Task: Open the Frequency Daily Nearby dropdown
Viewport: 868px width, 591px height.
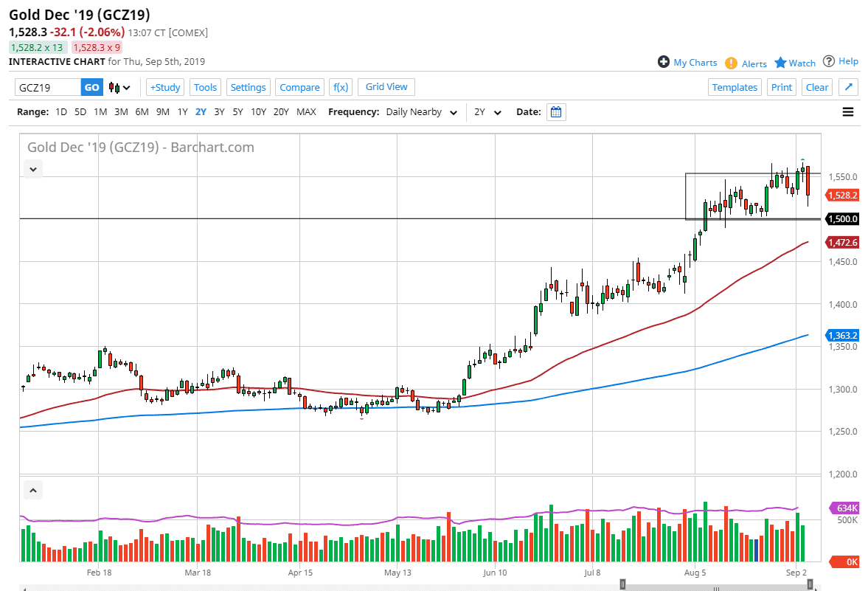Action: click(421, 112)
